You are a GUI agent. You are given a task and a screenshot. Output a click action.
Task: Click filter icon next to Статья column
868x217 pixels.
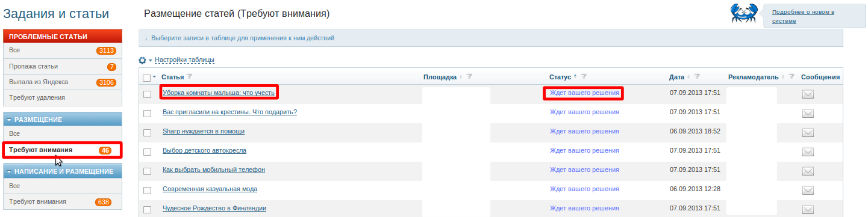tap(189, 77)
